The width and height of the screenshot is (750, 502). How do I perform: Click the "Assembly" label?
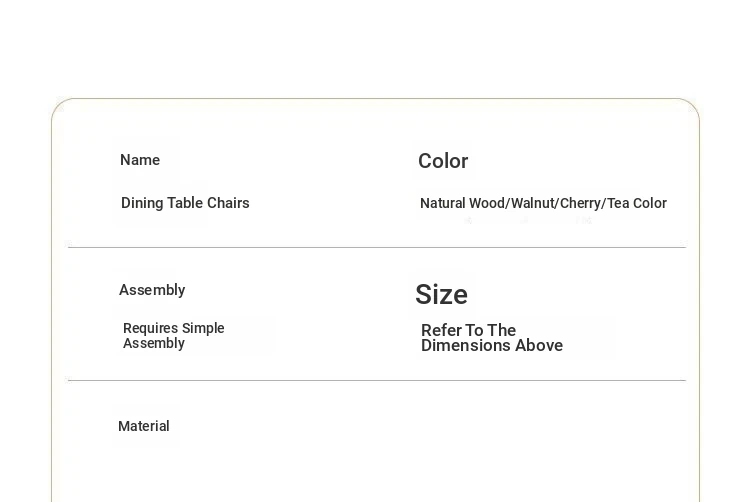pos(152,290)
